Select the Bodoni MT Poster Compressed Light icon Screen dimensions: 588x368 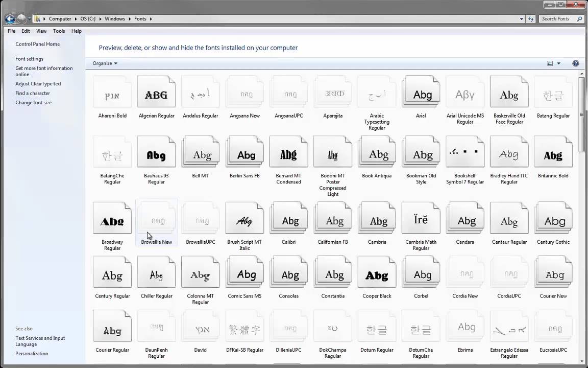333,152
